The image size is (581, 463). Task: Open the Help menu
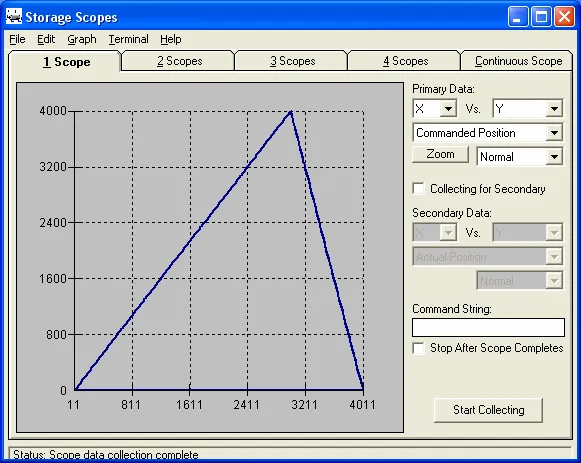171,39
